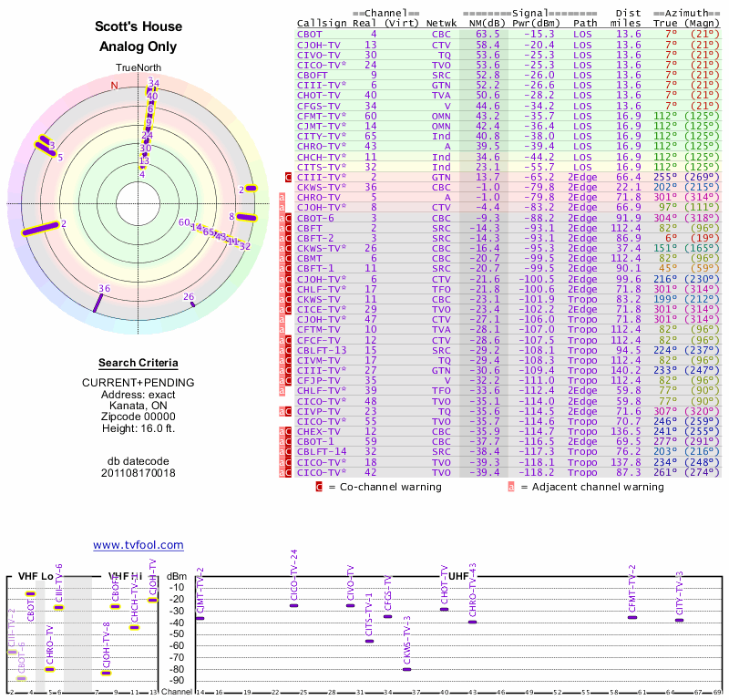This screenshot has height=700, width=729.
Task: Click the -15.3 power value
Action: click(x=539, y=35)
